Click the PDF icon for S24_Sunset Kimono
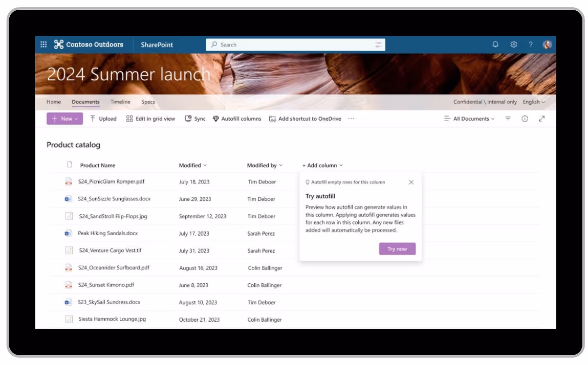 69,285
